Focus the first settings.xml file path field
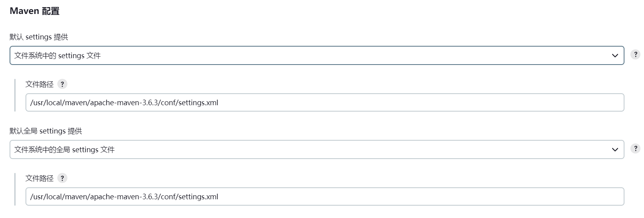Viewport: 644px width, 218px height. [325, 102]
